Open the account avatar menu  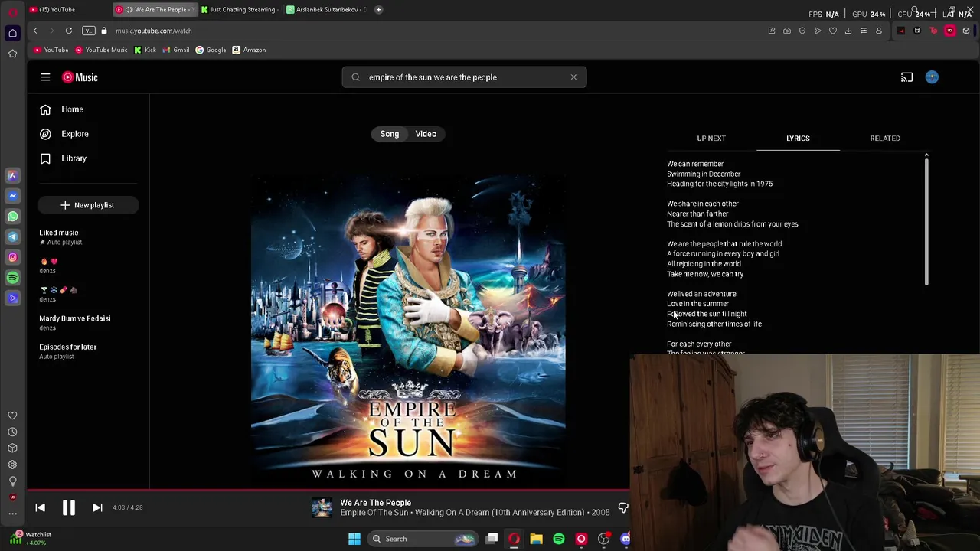932,77
